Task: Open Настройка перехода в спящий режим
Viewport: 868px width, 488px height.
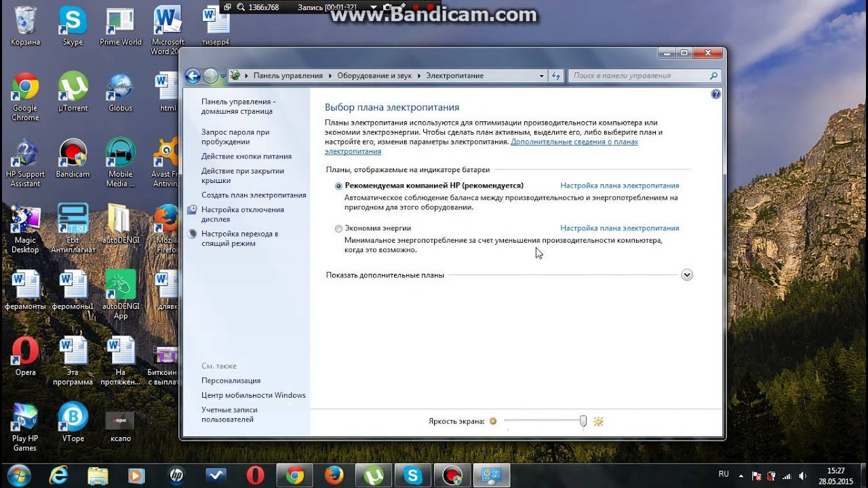Action: 239,239
